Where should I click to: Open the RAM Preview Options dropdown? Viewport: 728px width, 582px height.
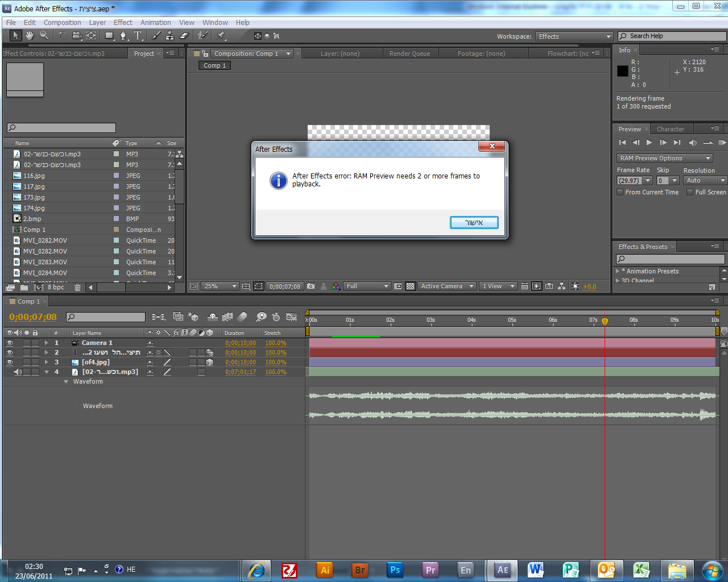(x=664, y=159)
